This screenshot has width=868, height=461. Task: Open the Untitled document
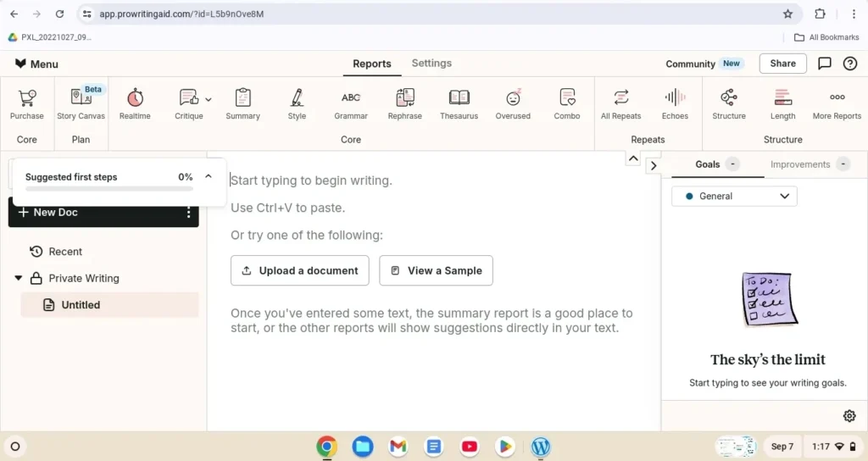pos(109,305)
